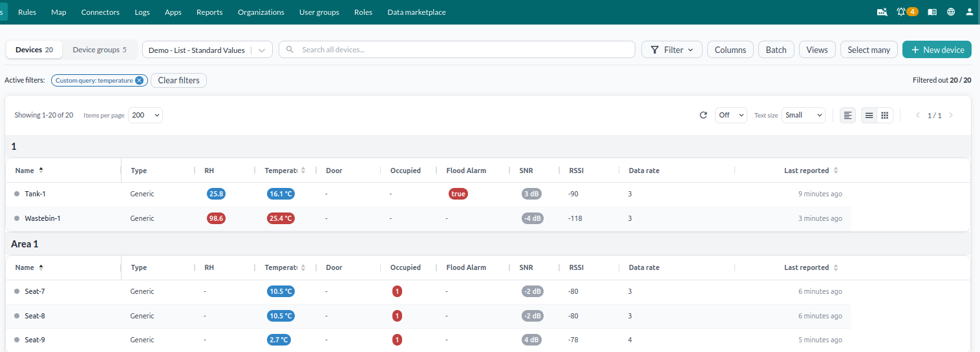The width and height of the screenshot is (980, 352).
Task: Open the language globe icon
Action: pyautogui.click(x=951, y=12)
